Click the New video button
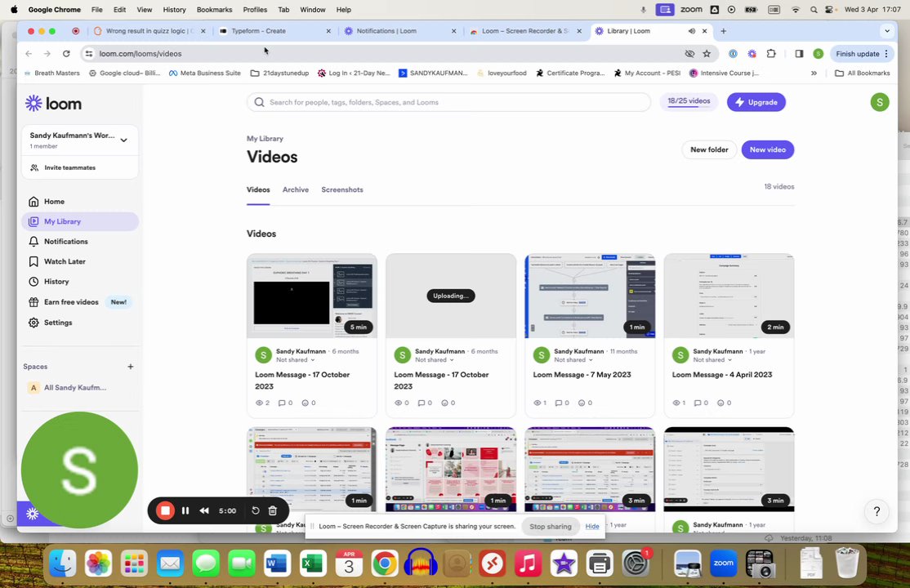 click(767, 149)
